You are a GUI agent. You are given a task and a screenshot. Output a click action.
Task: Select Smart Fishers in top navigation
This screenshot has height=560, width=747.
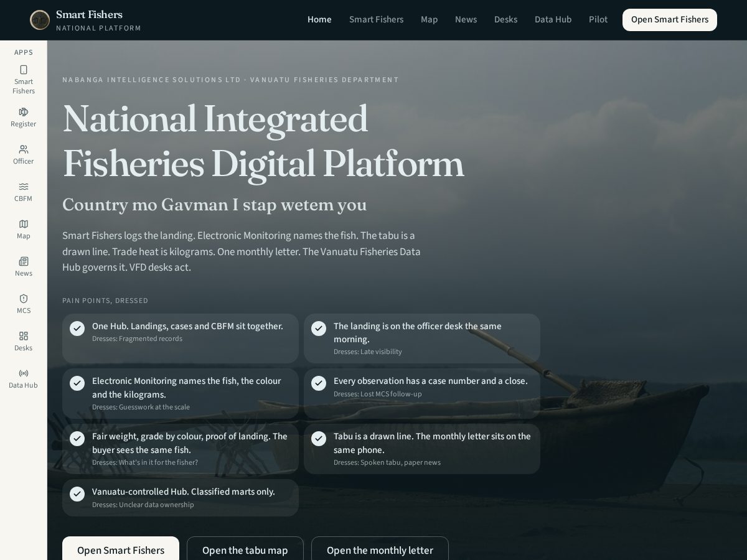click(x=376, y=20)
